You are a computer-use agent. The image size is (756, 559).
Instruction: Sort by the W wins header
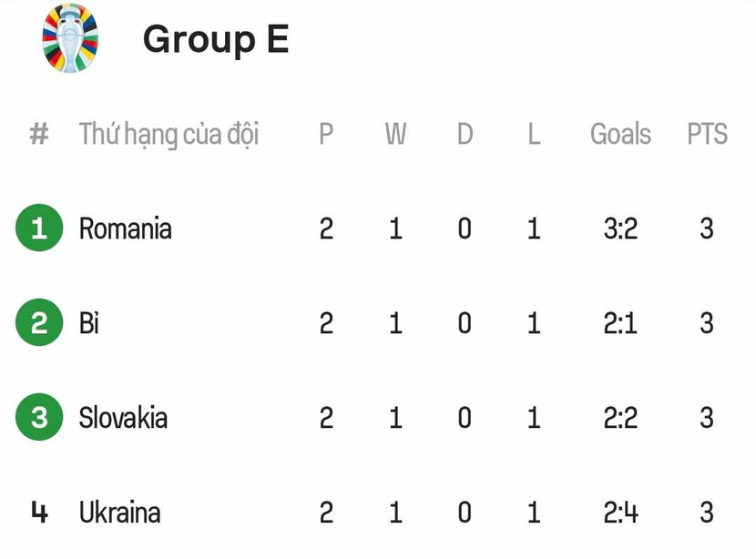click(x=395, y=135)
